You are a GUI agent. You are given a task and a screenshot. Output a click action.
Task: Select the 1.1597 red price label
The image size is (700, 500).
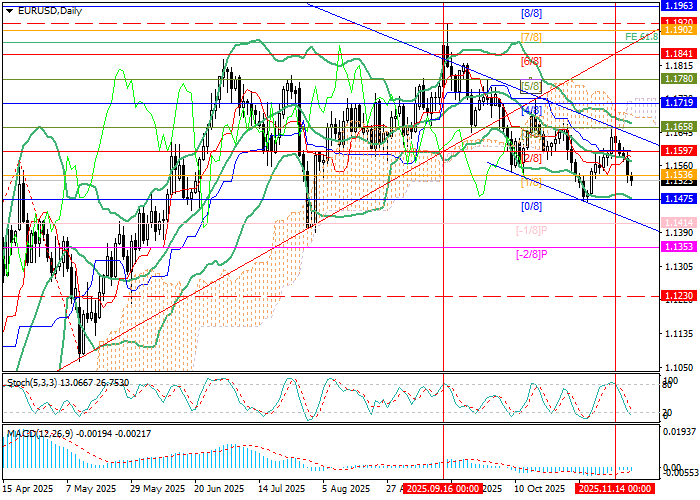click(x=678, y=151)
